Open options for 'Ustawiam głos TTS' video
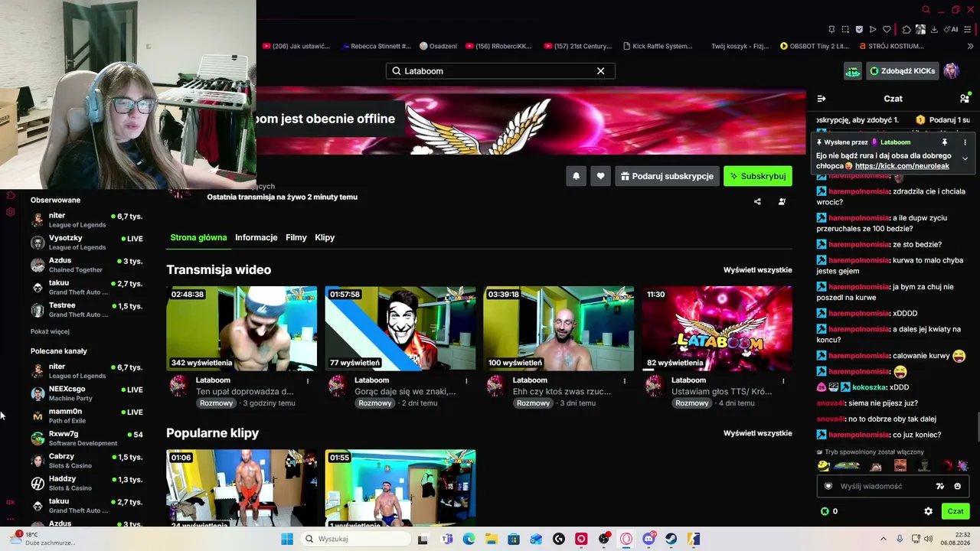The width and height of the screenshot is (980, 551). [x=783, y=380]
